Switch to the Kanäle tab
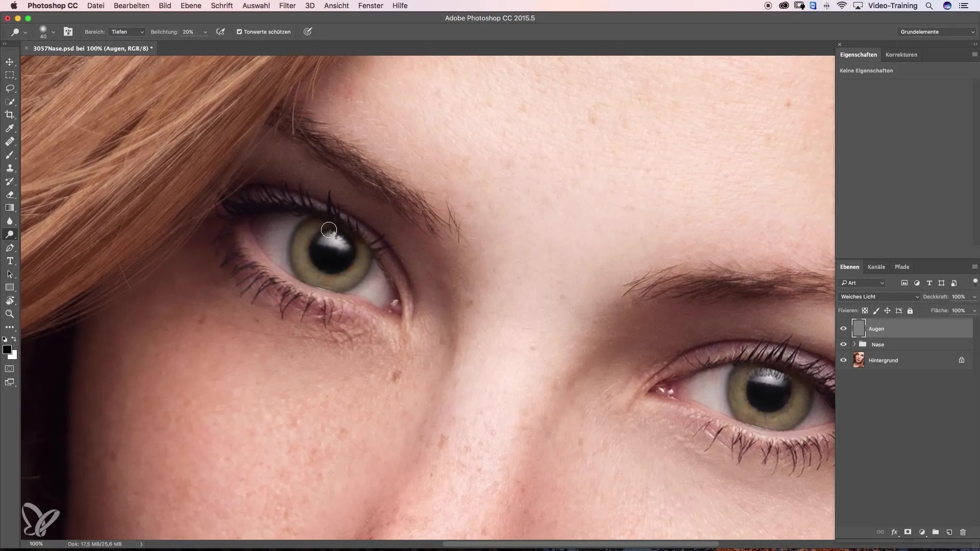 876,267
